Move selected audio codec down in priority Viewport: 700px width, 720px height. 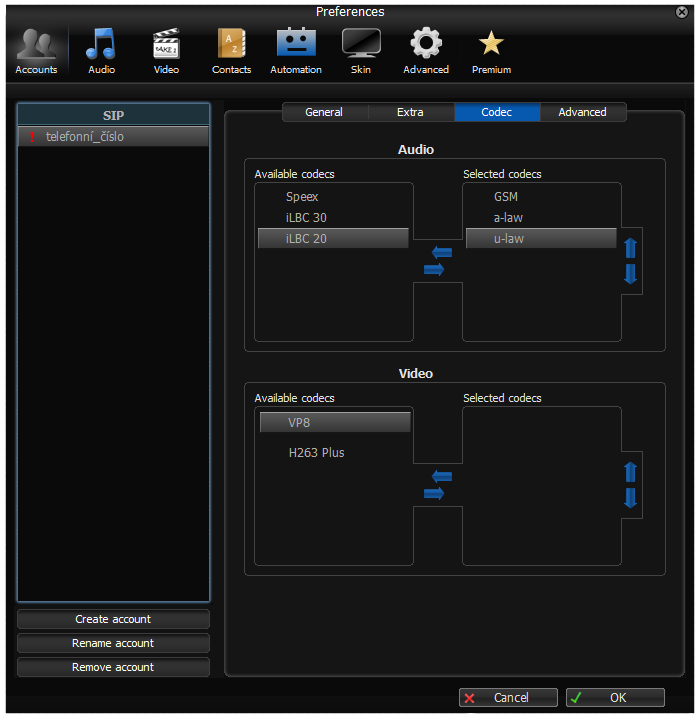pos(630,274)
